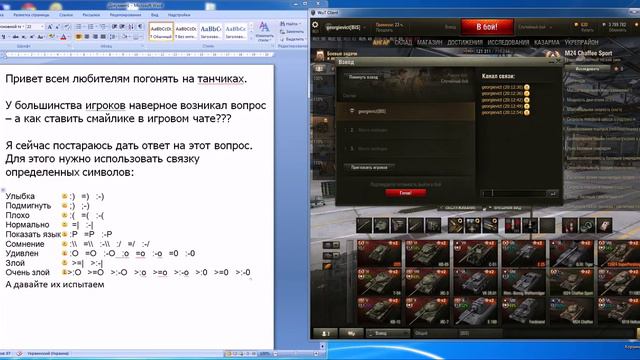Switch to 'ДОСТИЖЕНИЯ' tab in WoT
640x360 pixels.
pos(464,42)
